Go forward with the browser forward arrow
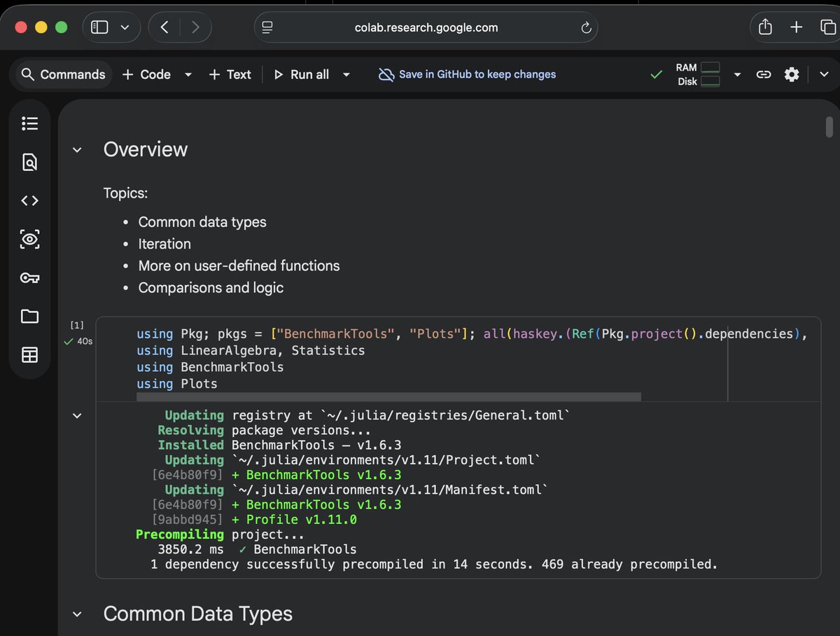This screenshot has height=636, width=840. pyautogui.click(x=195, y=27)
